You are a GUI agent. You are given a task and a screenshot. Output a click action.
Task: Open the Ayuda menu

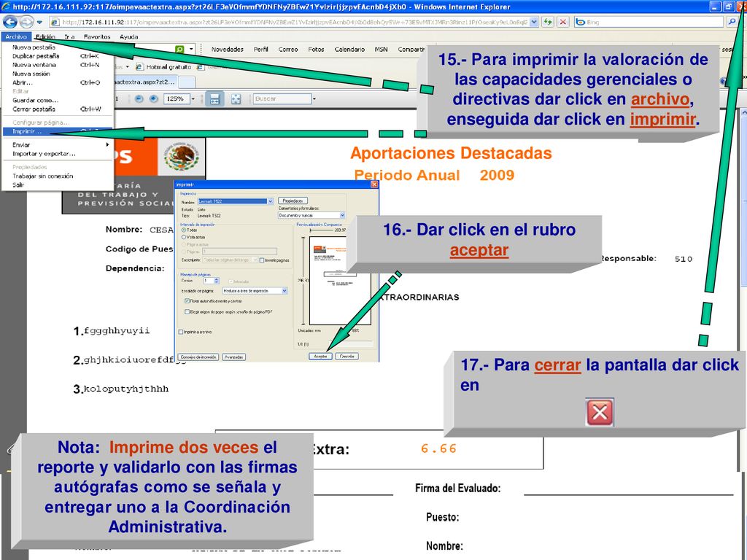point(129,36)
